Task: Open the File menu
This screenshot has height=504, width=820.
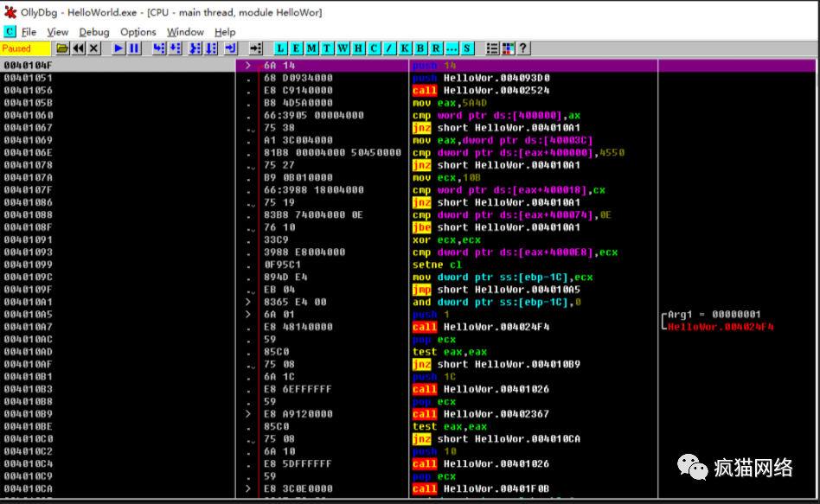Action: point(29,32)
